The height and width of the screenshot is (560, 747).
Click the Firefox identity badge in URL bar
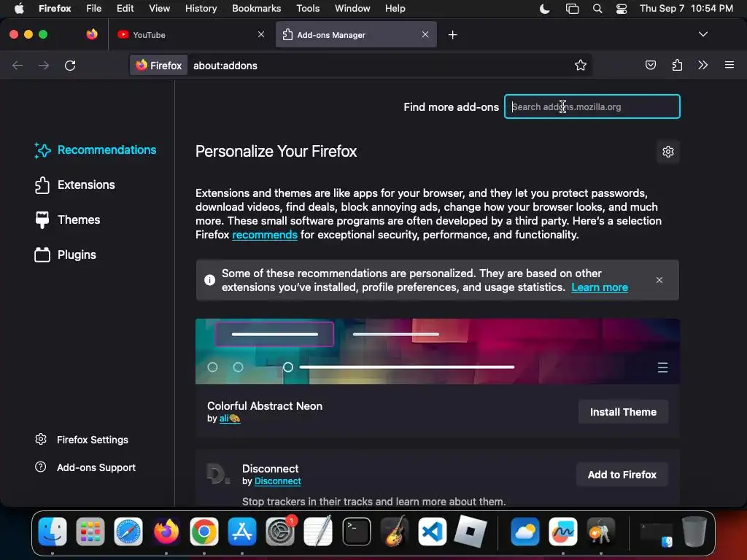pyautogui.click(x=158, y=65)
